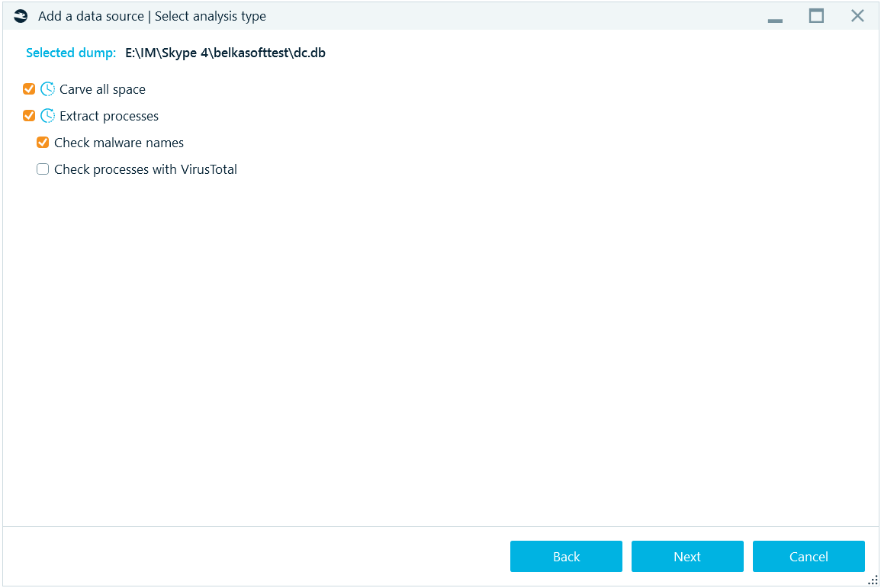
Task: Click the resize grip in the window corner
Action: click(873, 580)
